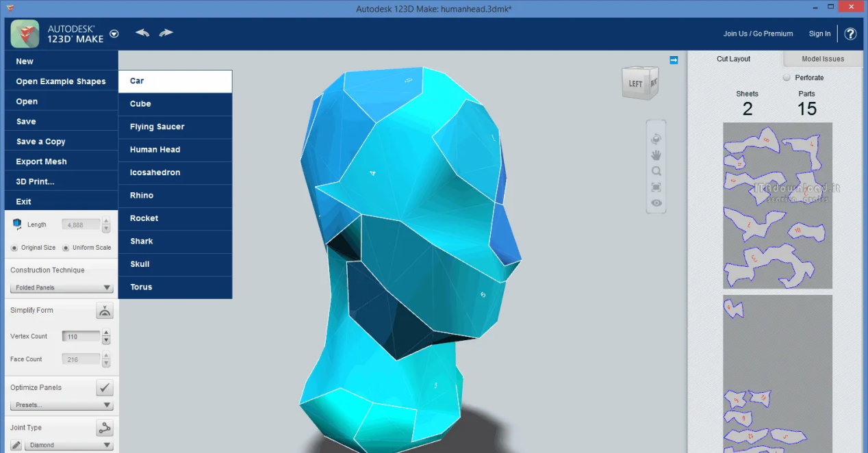Switch to the Model Issues tab
This screenshot has width=868, height=453.
[823, 59]
